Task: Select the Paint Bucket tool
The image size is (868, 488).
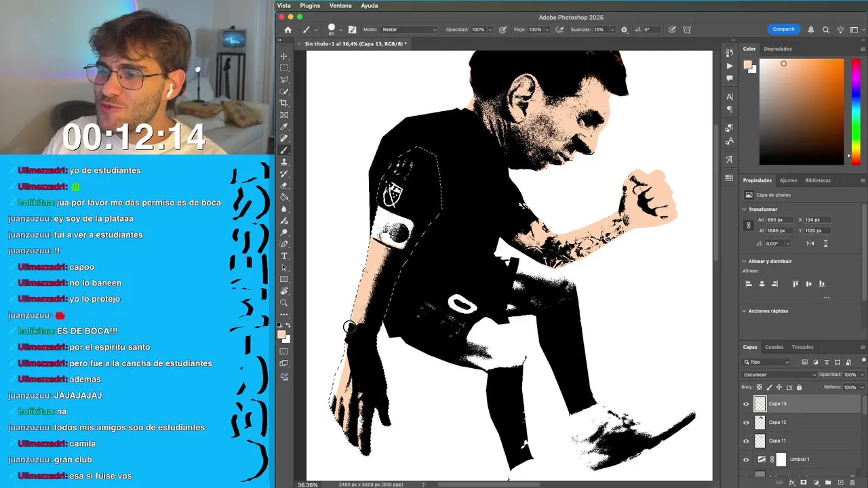Action: 284,197
